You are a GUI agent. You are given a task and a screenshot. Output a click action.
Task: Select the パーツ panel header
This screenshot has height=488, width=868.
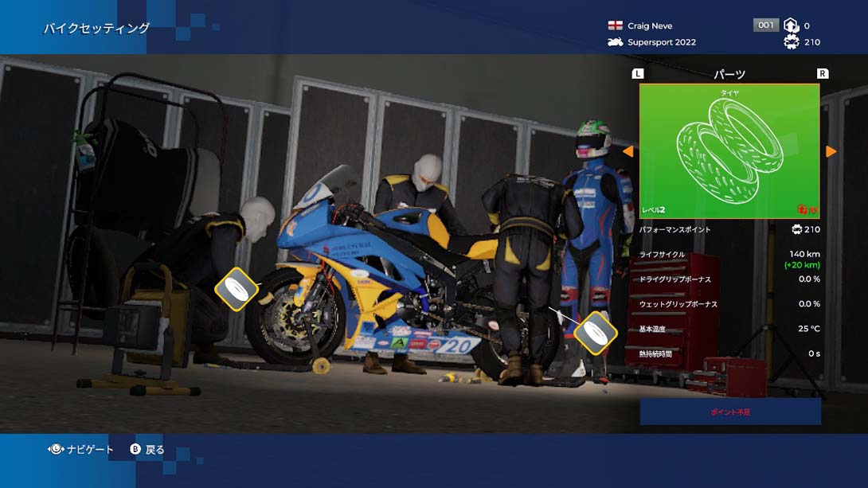(729, 72)
